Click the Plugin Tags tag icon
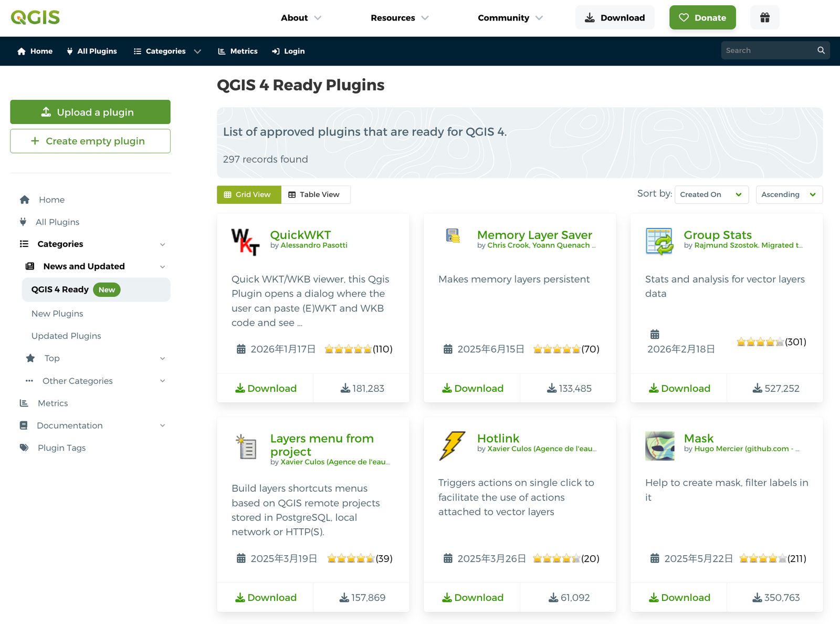Viewport: 840px width, 624px height. coord(24,448)
